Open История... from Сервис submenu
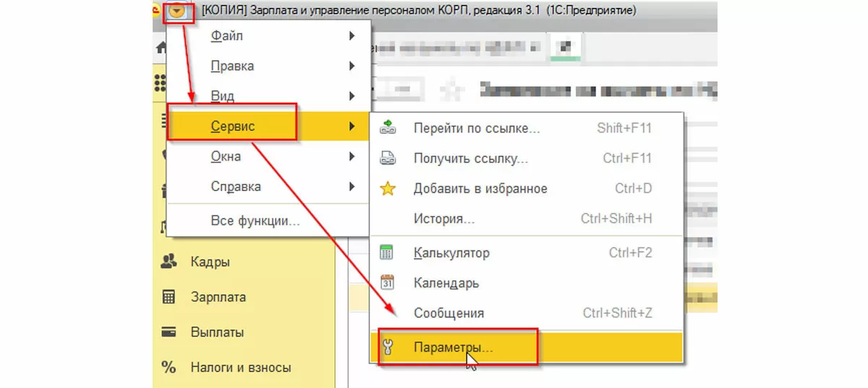 pyautogui.click(x=527, y=218)
